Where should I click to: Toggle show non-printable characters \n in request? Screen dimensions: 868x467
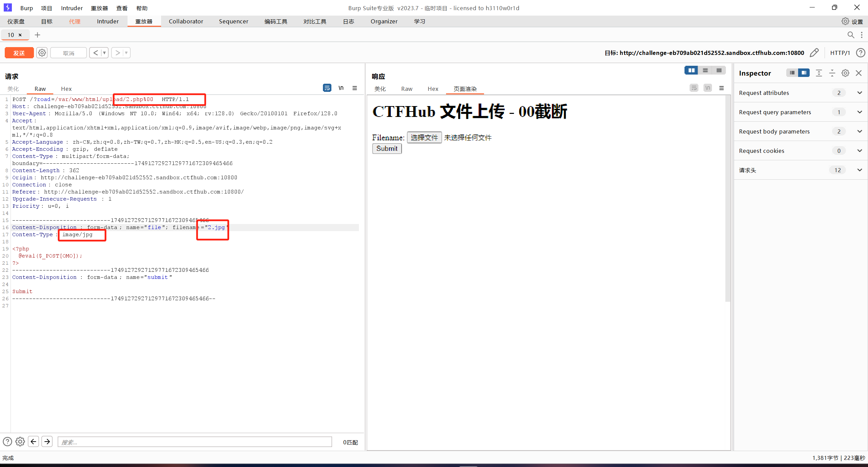click(x=341, y=88)
